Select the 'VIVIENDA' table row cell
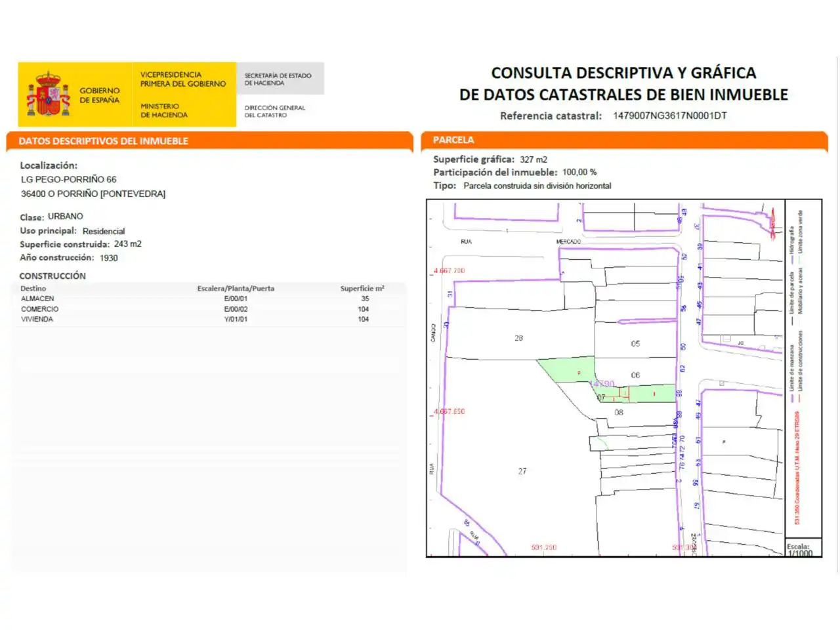The width and height of the screenshot is (840, 630). click(37, 320)
